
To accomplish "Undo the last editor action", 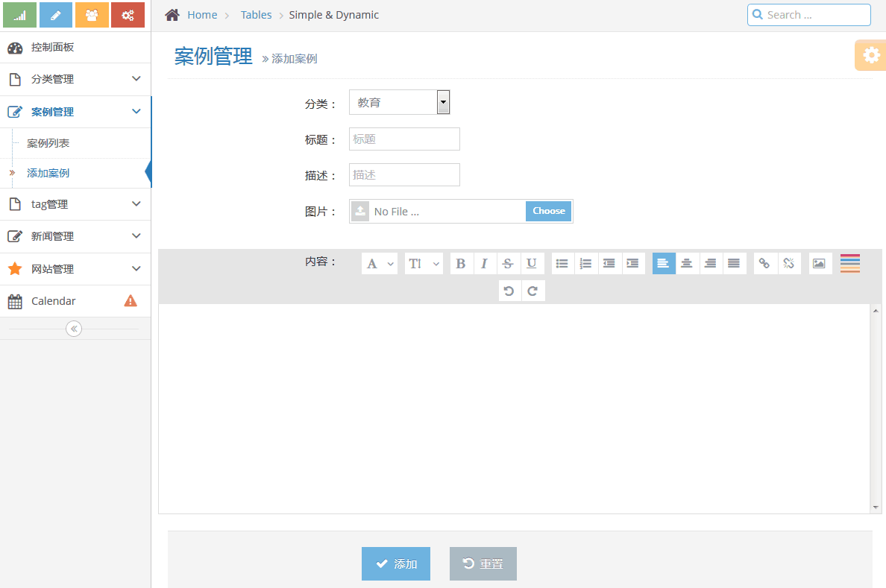I will click(509, 291).
